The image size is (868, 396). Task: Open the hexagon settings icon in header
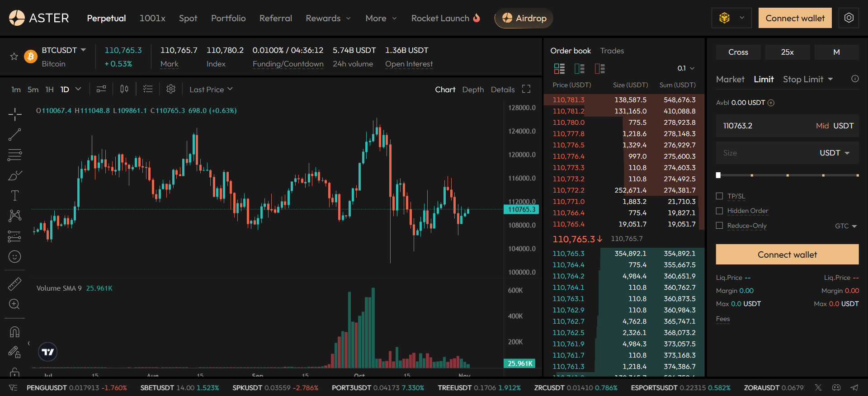(849, 18)
